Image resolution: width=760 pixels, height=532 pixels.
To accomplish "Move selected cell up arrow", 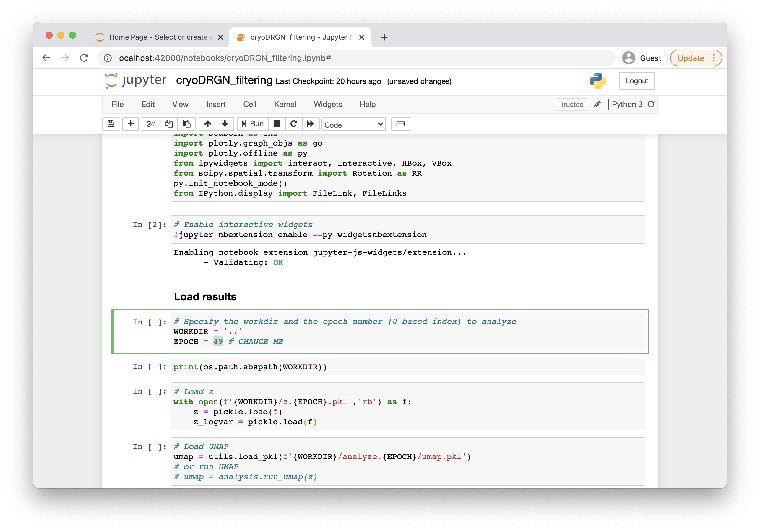I will pyautogui.click(x=207, y=124).
